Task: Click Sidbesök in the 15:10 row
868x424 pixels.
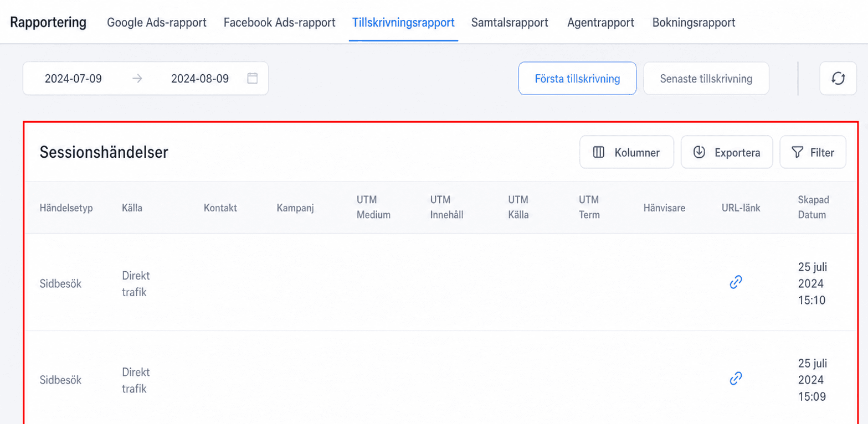Action: pos(61,283)
